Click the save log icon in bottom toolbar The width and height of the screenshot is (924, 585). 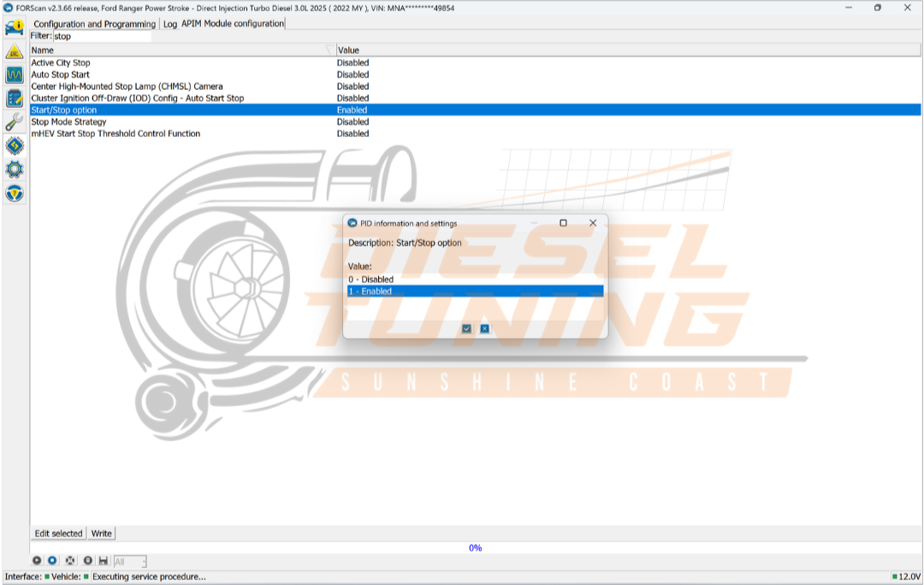(104, 561)
